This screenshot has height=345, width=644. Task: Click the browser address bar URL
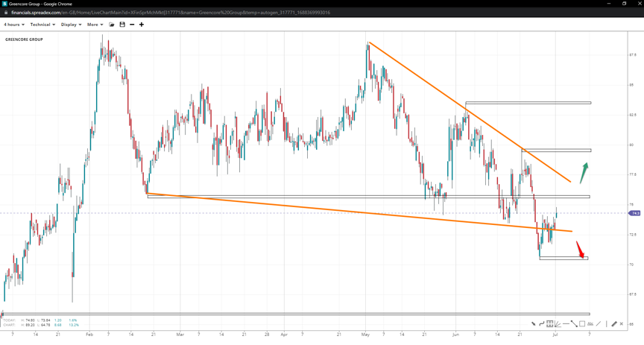pos(170,13)
